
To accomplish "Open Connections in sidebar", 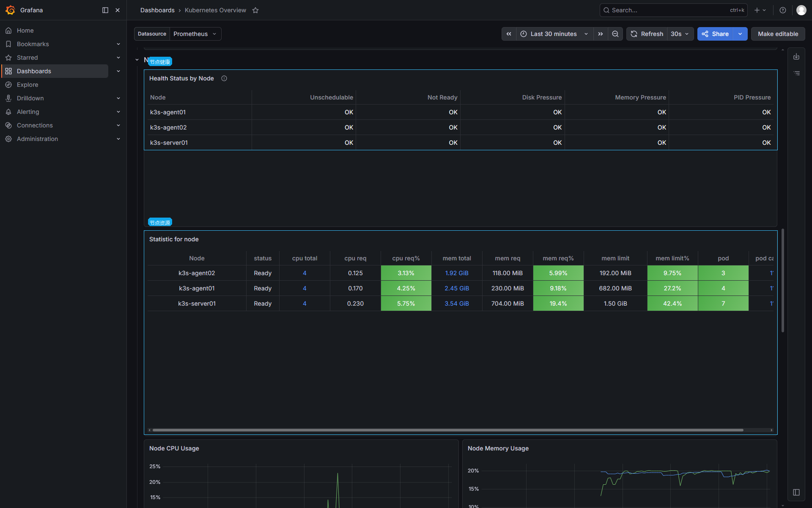I will [35, 125].
